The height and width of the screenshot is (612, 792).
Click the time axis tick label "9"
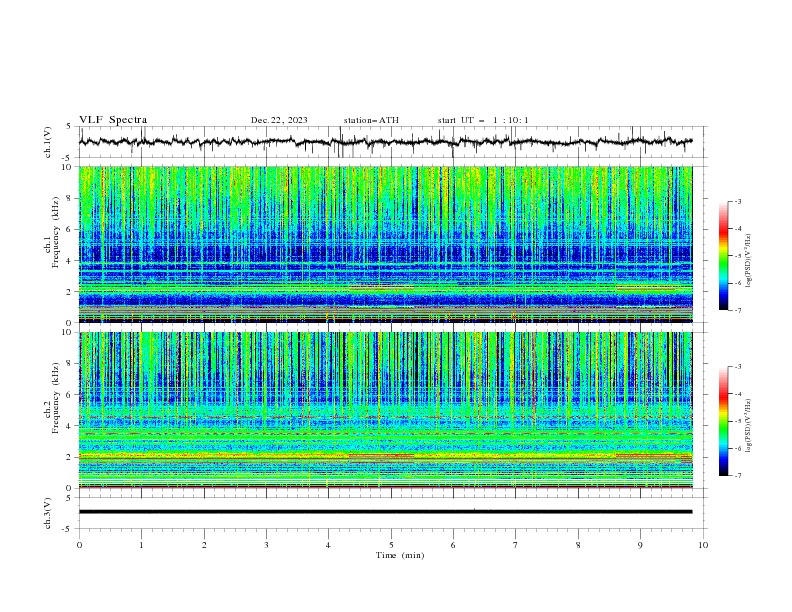[640, 545]
